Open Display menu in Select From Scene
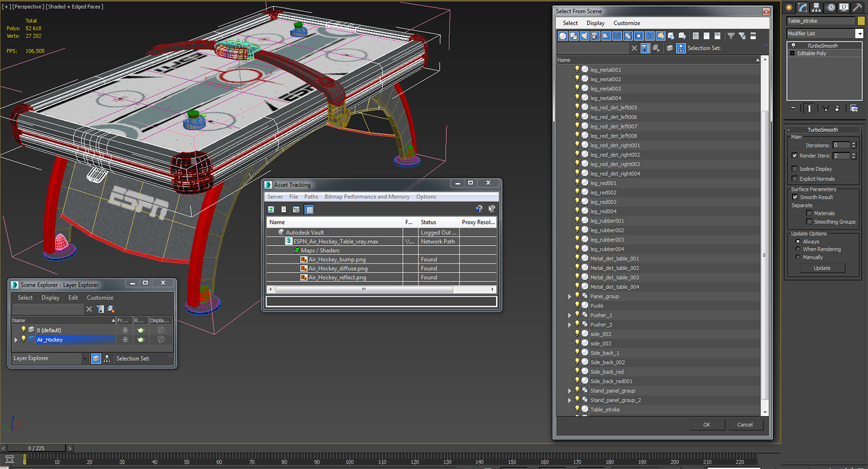This screenshot has width=868, height=469. [x=595, y=23]
